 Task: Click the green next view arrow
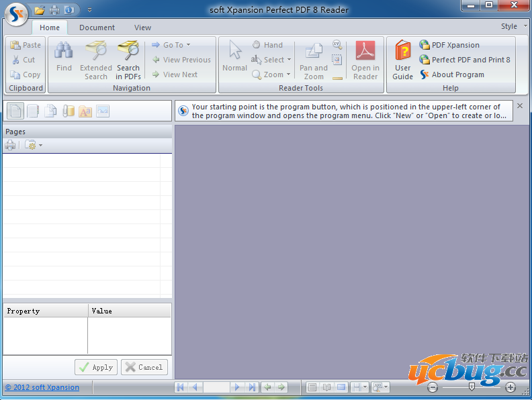coord(281,387)
